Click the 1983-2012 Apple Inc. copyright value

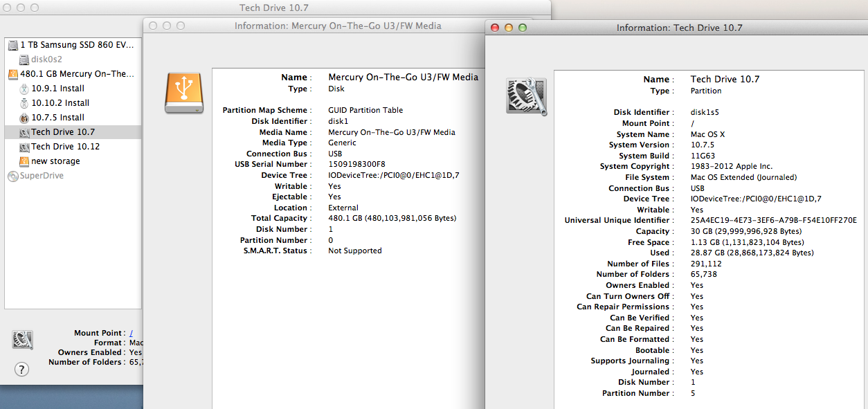[x=732, y=167]
